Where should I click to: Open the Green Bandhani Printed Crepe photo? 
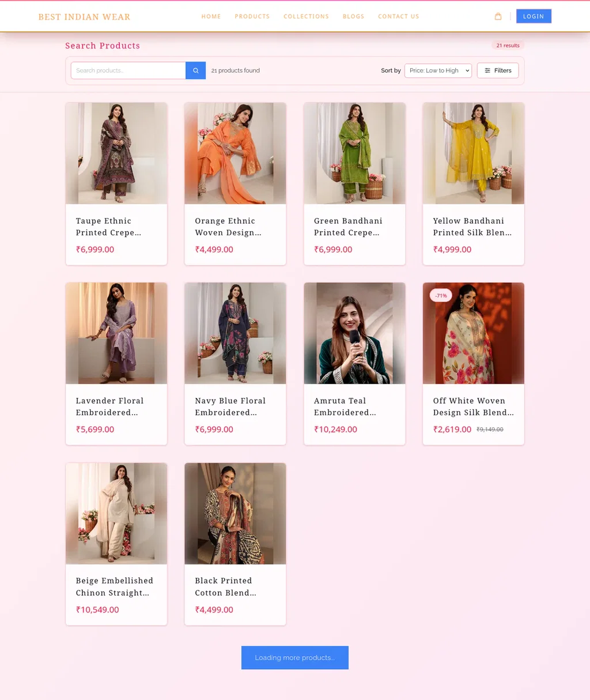tap(354, 153)
